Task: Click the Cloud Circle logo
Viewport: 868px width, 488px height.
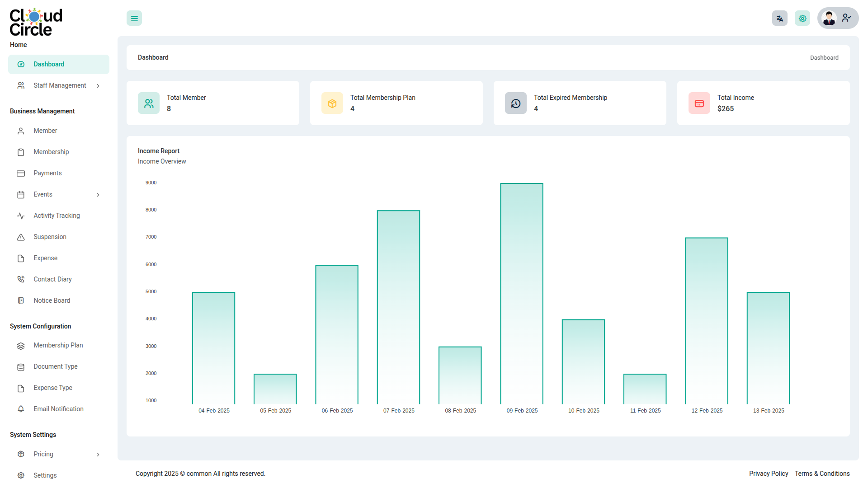Action: click(x=36, y=22)
